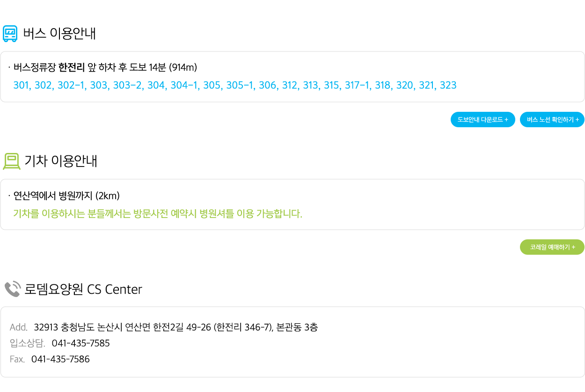
Task: Select bus number 306
Action: click(268, 86)
